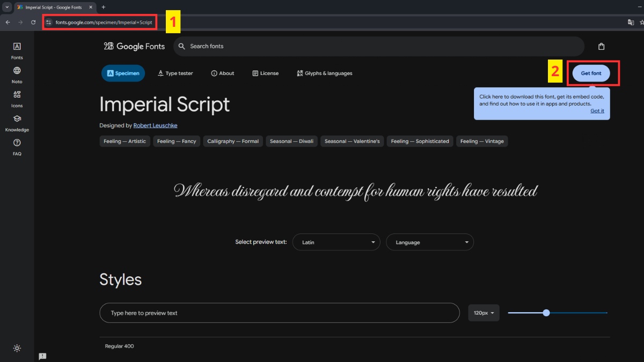644x362 pixels.
Task: Switch to the Glyphs & languages tab
Action: (324, 73)
